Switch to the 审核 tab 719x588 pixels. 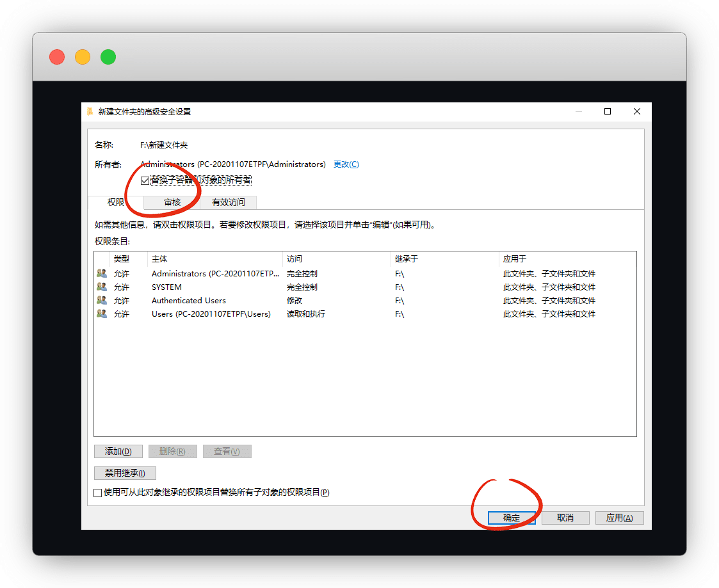click(172, 202)
